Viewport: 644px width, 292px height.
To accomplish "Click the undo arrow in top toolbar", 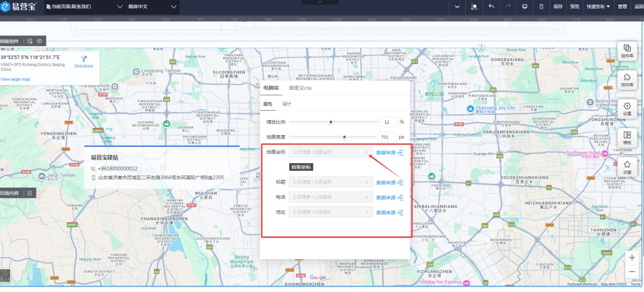I will [491, 6].
